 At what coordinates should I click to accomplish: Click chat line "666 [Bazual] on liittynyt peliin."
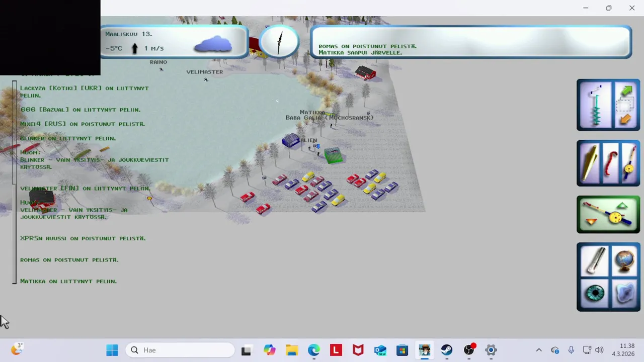tap(80, 110)
